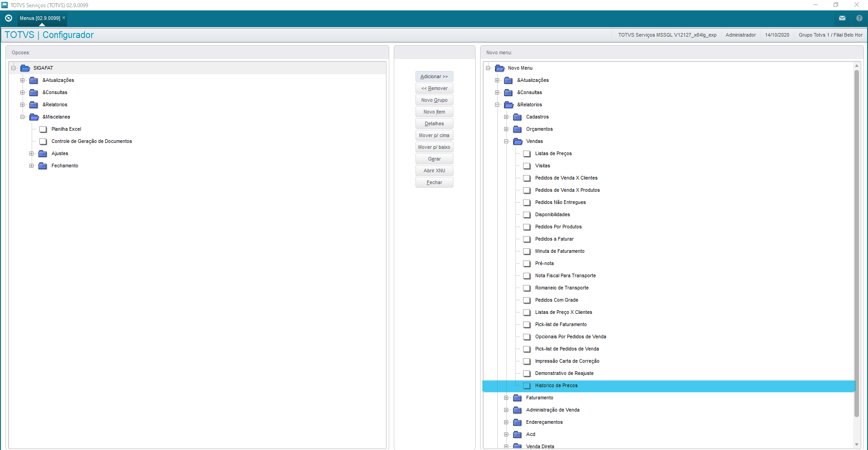Viewport: 868px width, 450px height.
Task: Click the Adicionar >> button
Action: [434, 76]
